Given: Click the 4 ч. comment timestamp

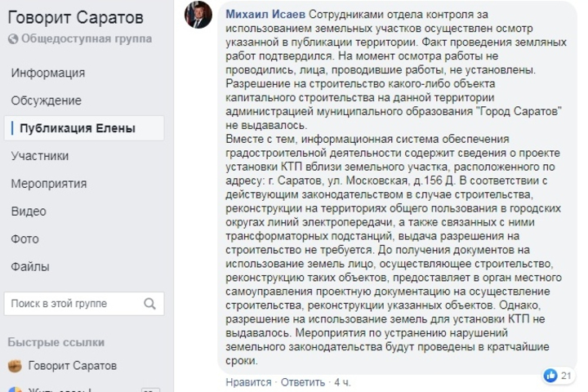Looking at the screenshot, I should pyautogui.click(x=342, y=382).
